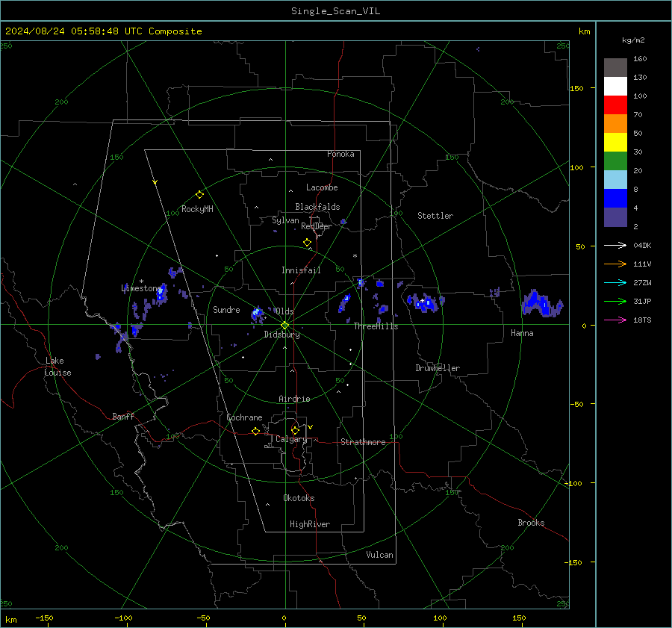Click the Calgary city label
Screen dimensions: 672x628
(x=291, y=439)
